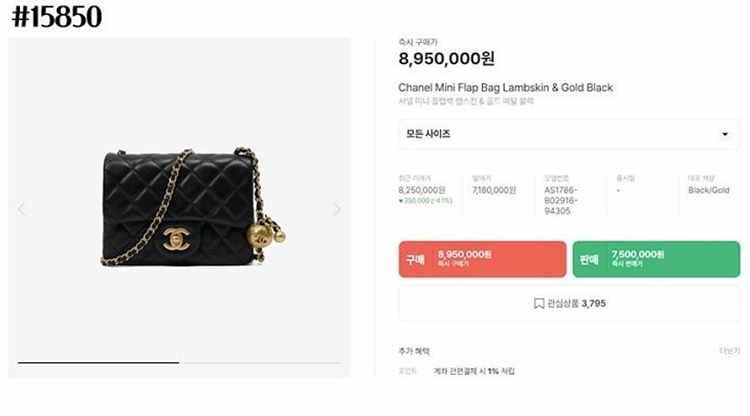Click the gold CC clasp on the bag image
Screen dimensions: 750x416
(176, 239)
